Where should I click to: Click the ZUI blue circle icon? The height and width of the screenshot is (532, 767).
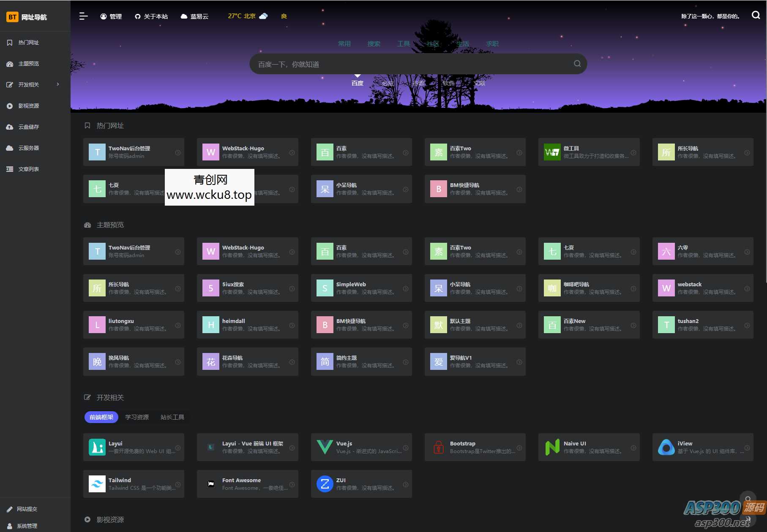click(325, 483)
